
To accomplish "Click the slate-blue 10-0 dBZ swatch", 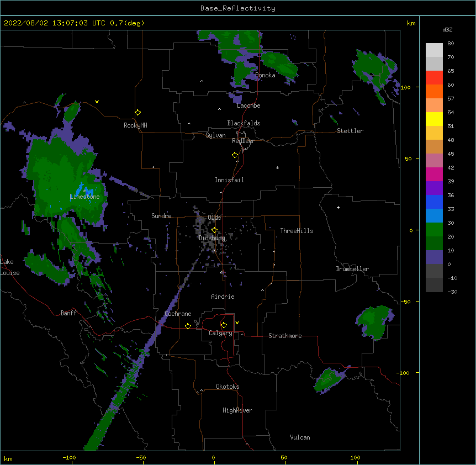I will coord(434,257).
